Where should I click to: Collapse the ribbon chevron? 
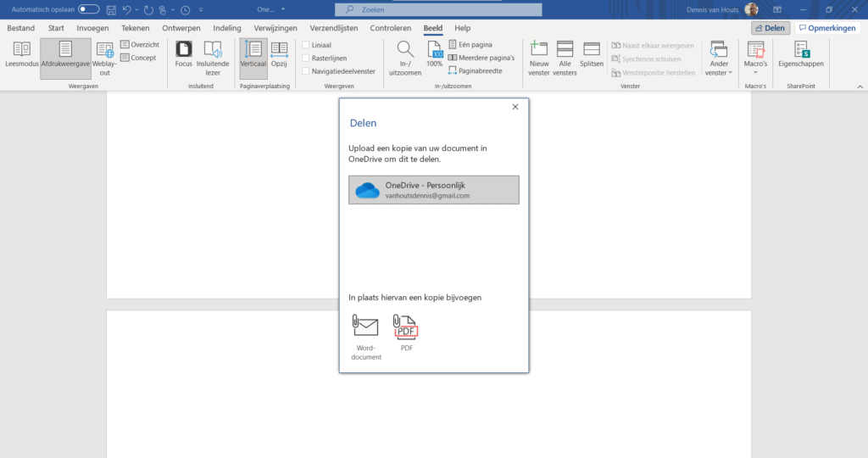tap(860, 87)
